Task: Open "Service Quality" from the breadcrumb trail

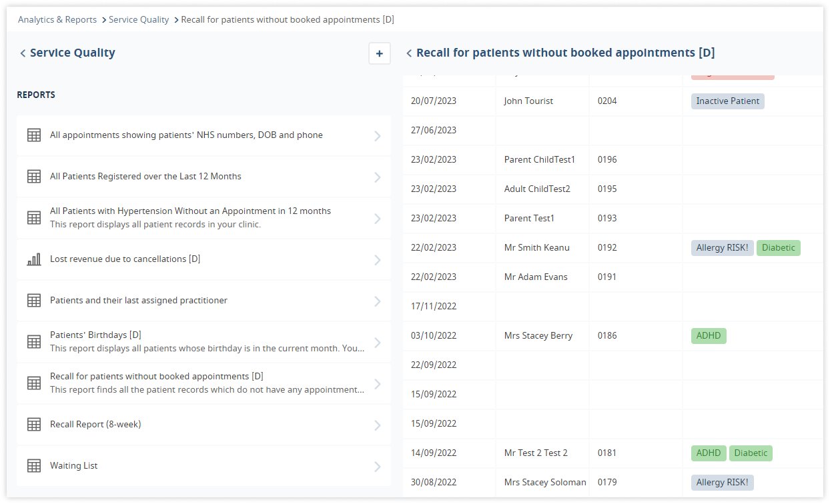Action: pos(139,19)
